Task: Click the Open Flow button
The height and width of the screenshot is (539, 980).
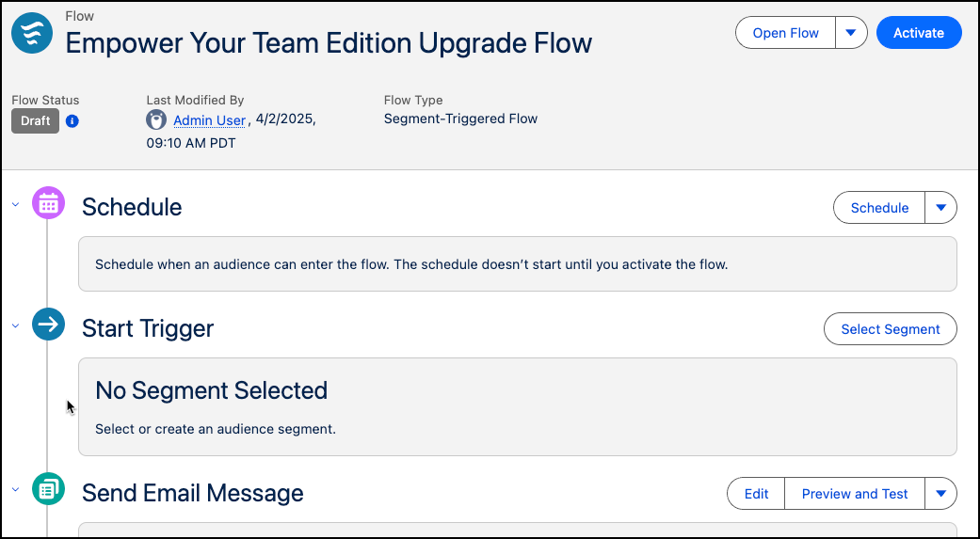Action: coord(785,33)
